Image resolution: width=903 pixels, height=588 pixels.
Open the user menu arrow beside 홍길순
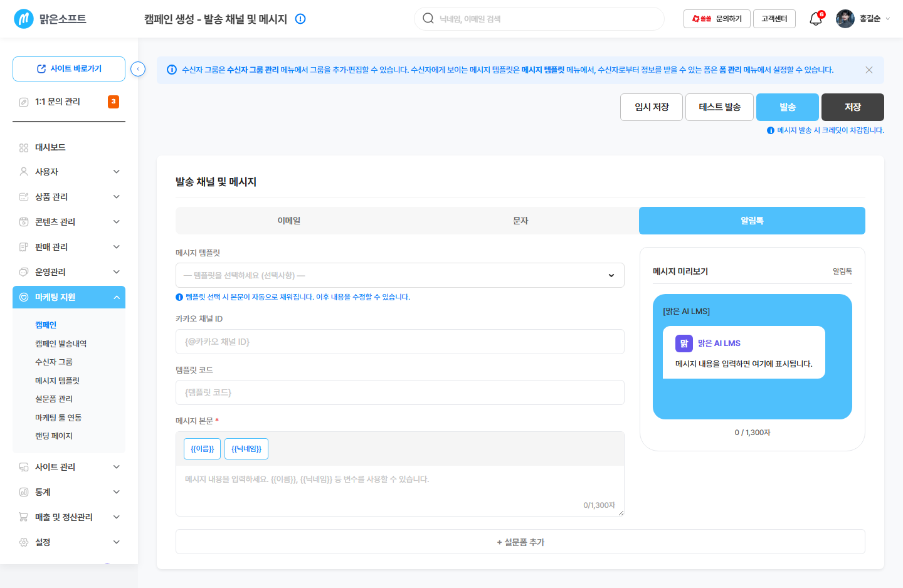(x=888, y=19)
